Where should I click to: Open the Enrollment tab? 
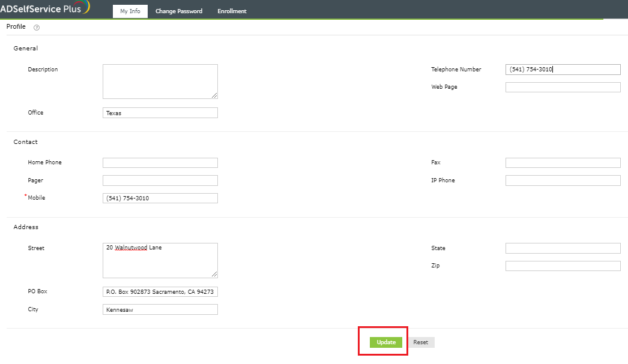[232, 10]
